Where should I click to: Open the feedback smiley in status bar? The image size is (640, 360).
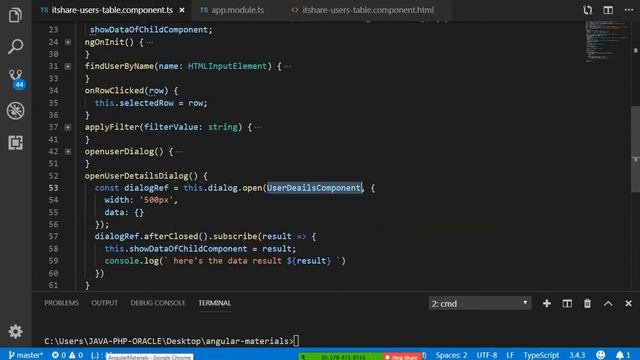pos(600,355)
